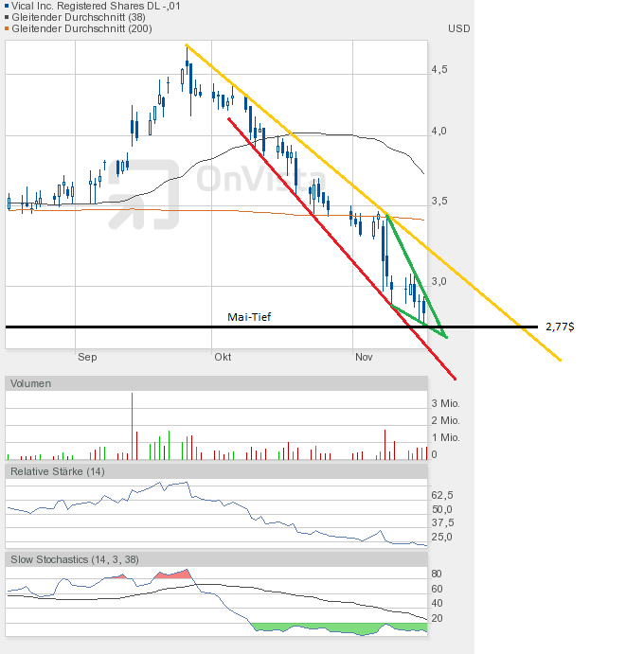Click the 2,77$ price level label

pos(560,327)
